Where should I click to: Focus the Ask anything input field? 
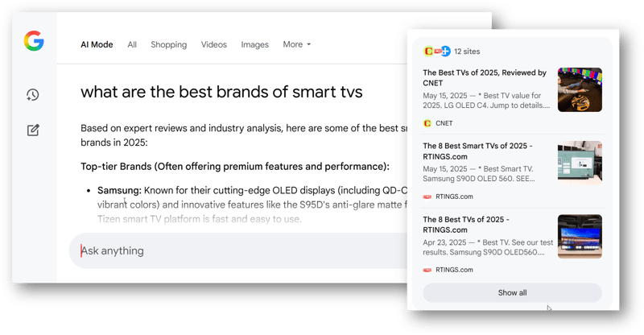[x=238, y=250]
